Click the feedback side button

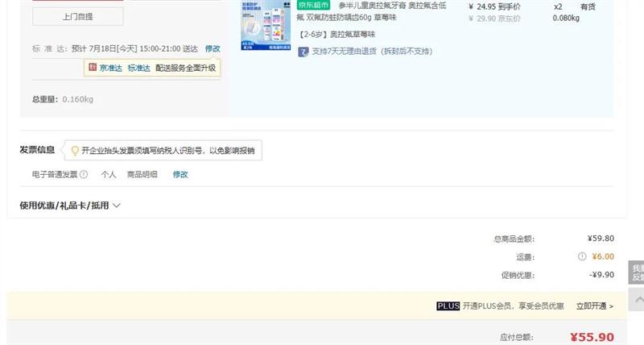click(x=636, y=272)
